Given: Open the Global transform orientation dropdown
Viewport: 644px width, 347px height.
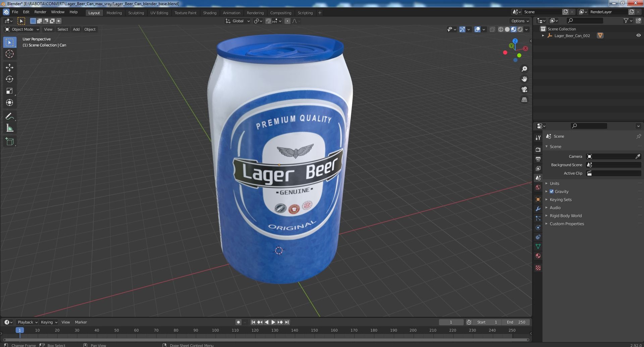Looking at the screenshot, I should coord(237,21).
